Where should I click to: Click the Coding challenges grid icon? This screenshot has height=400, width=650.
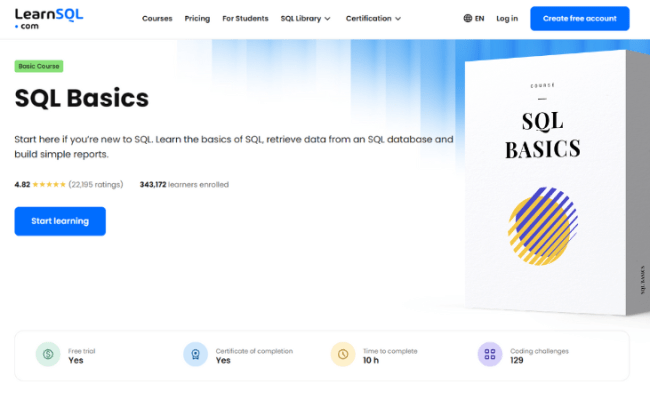[490, 354]
